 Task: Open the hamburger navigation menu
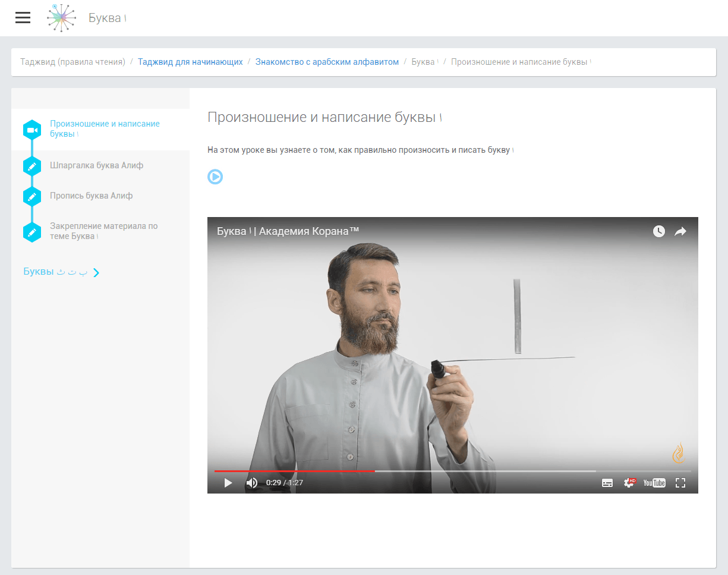click(23, 18)
